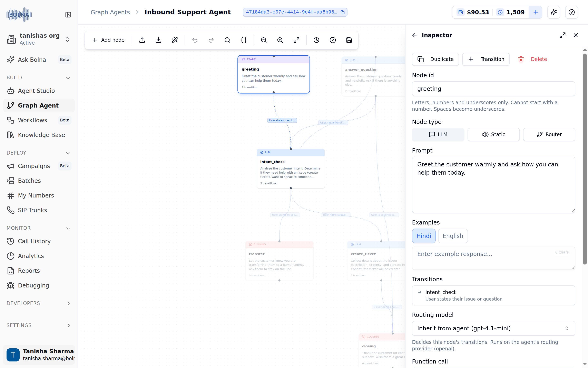
Task: Go to My Numbers page
Action: pos(39,195)
